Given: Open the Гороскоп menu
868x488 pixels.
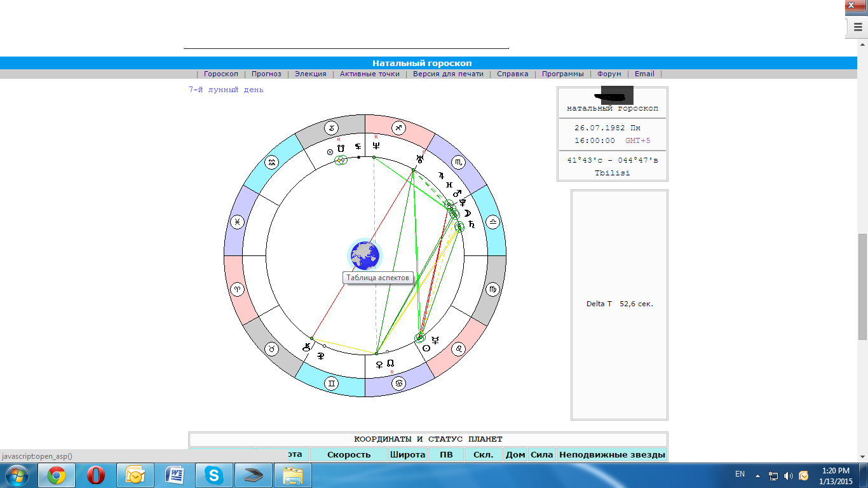Looking at the screenshot, I should (x=221, y=74).
